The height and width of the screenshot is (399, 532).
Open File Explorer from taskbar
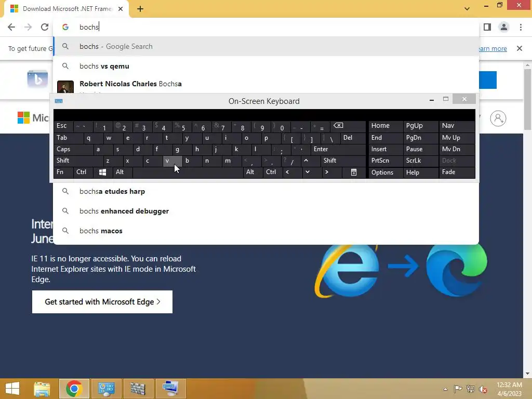(x=42, y=389)
